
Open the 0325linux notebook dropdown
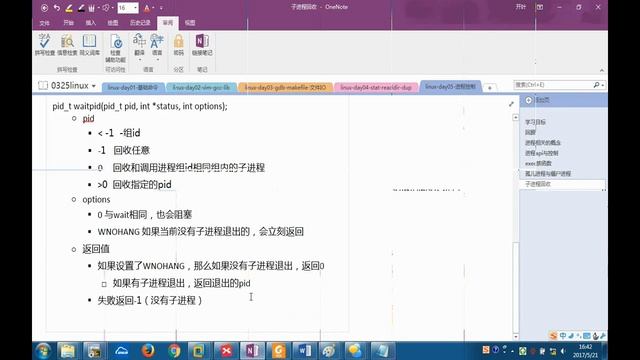pyautogui.click(x=68, y=86)
